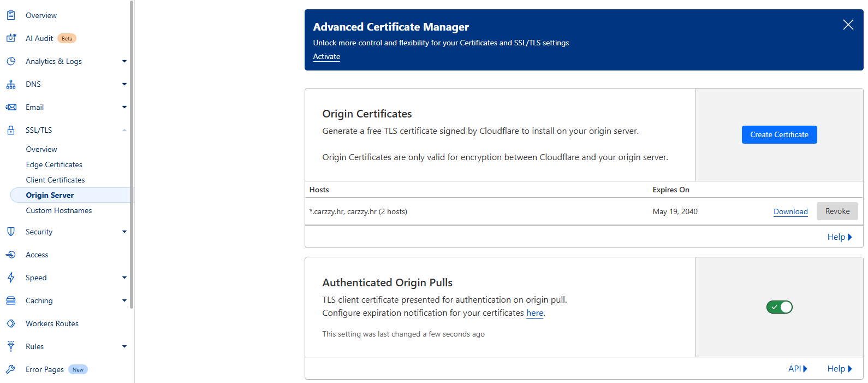Click the Speed lightning bolt icon

11,278
